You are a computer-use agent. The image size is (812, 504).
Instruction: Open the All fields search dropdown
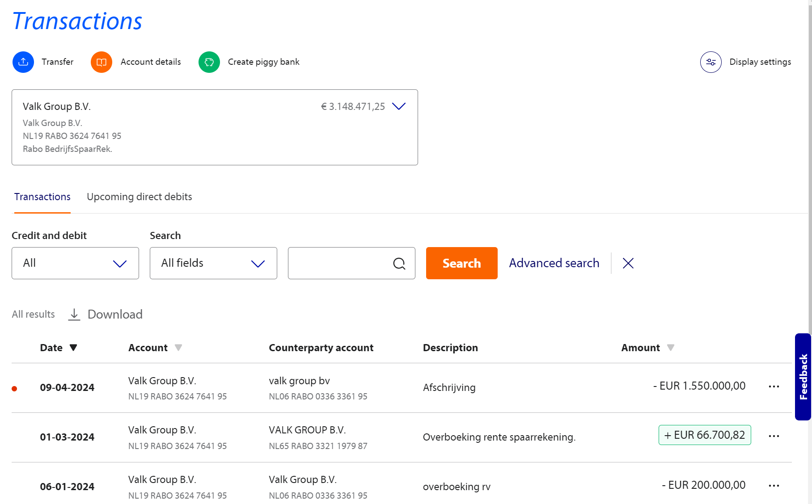tap(213, 263)
